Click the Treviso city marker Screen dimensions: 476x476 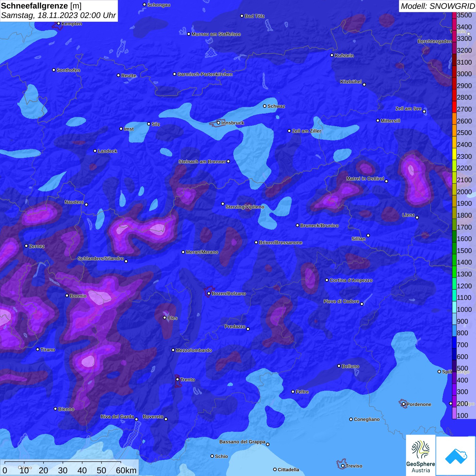(x=343, y=466)
